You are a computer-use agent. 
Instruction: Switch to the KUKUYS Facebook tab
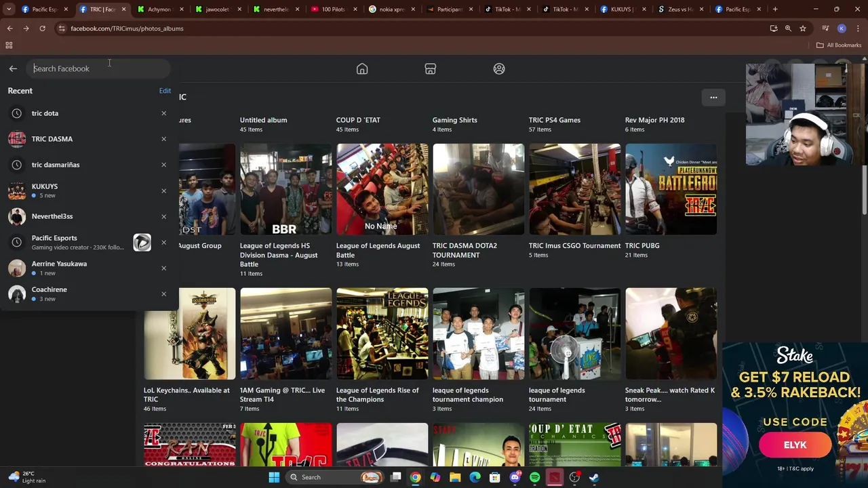pyautogui.click(x=623, y=9)
